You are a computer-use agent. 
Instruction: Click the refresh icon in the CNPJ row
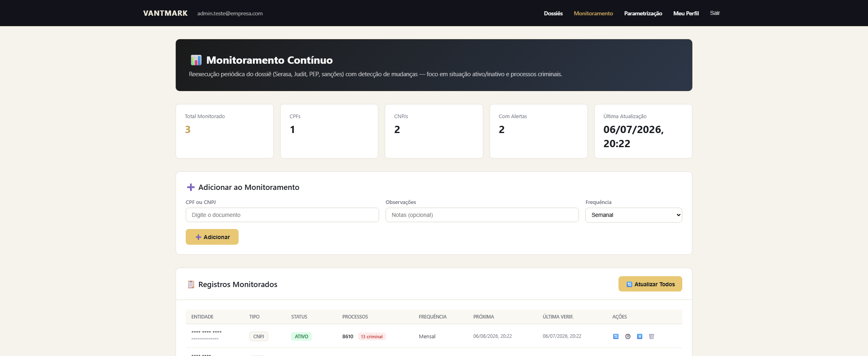tap(616, 336)
